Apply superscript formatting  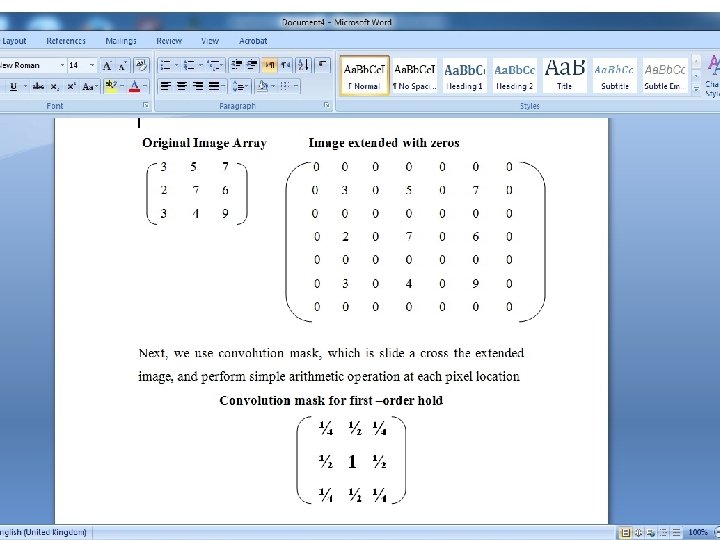pyautogui.click(x=71, y=86)
